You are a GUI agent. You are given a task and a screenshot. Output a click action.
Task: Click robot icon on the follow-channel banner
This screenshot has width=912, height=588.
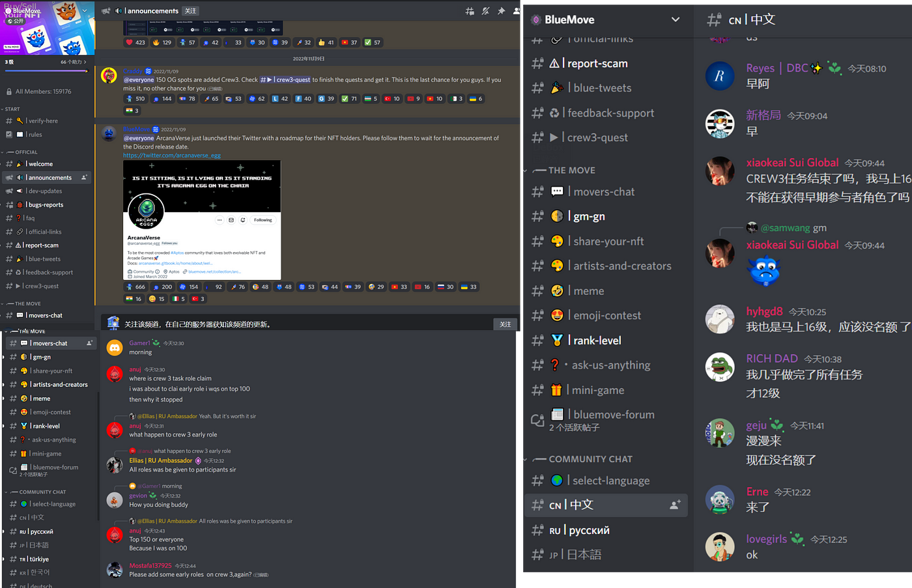113,323
